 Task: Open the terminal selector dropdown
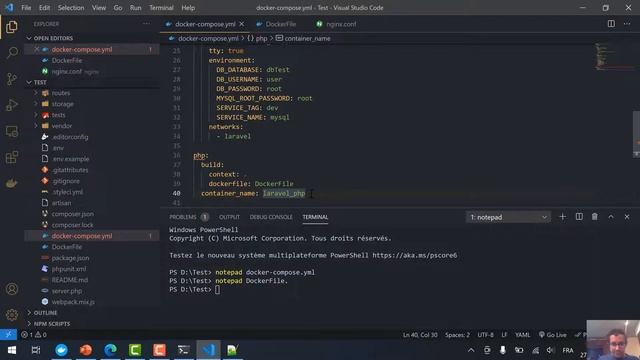(x=508, y=217)
